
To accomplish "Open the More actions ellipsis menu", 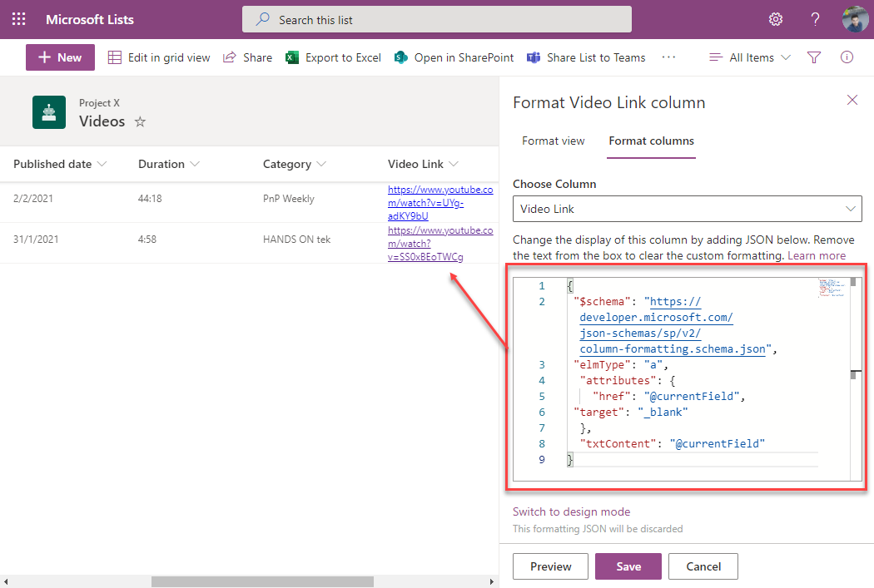I will [x=669, y=57].
